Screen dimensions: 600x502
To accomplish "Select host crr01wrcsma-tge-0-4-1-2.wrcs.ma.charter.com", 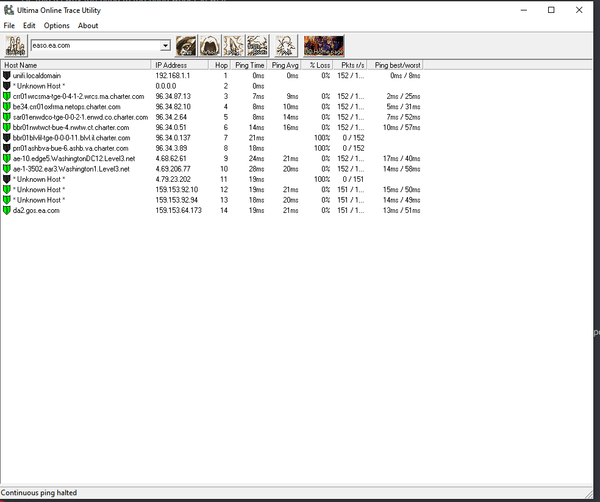I will tap(78, 96).
